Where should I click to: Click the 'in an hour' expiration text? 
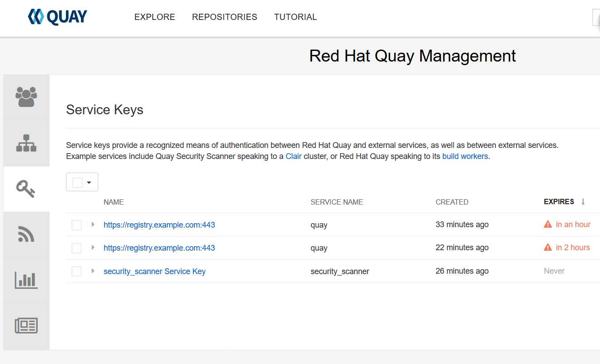pos(573,225)
